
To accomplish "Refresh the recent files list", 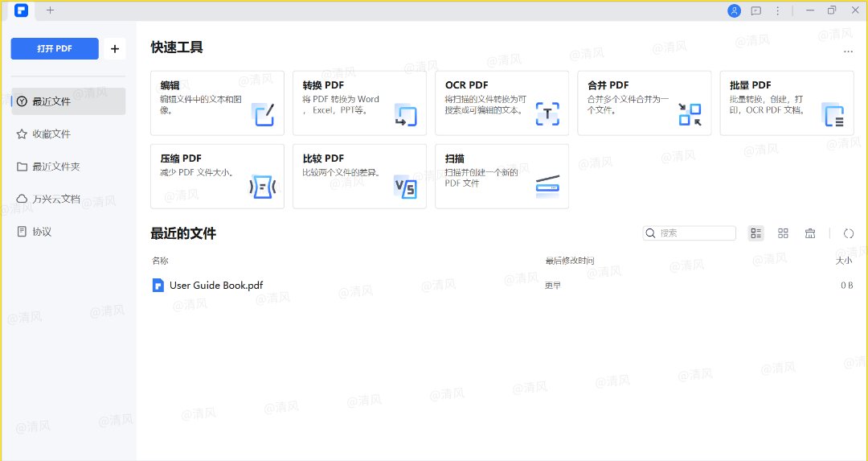I will (849, 233).
